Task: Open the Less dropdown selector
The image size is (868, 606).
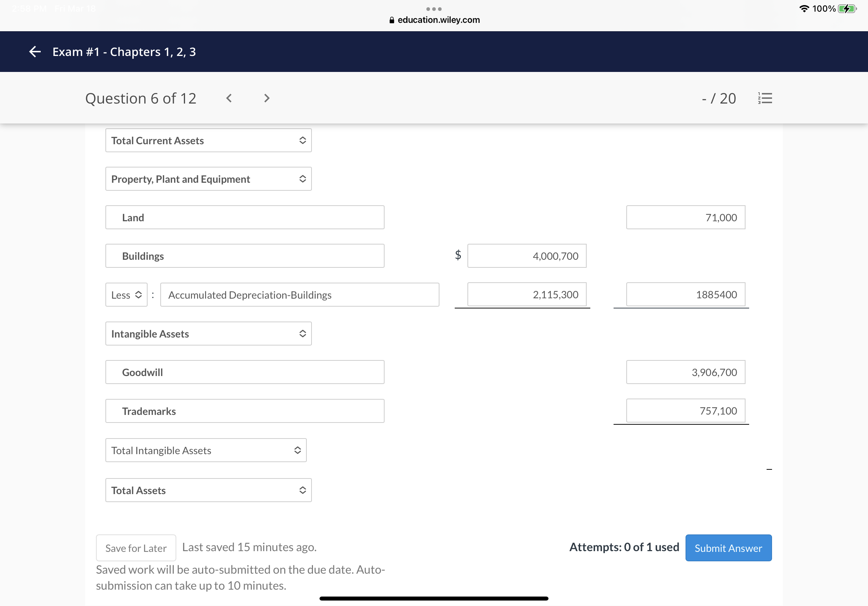Action: (x=126, y=295)
